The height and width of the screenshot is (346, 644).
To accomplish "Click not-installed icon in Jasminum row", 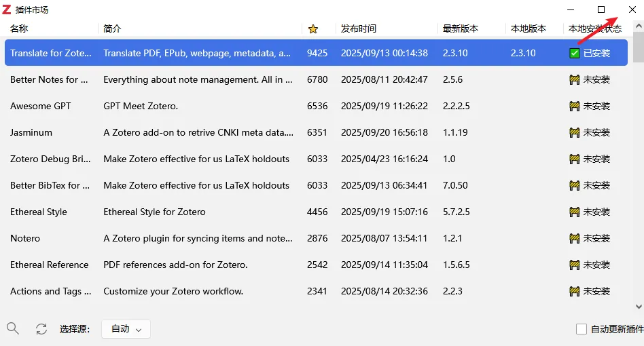I will tap(574, 132).
